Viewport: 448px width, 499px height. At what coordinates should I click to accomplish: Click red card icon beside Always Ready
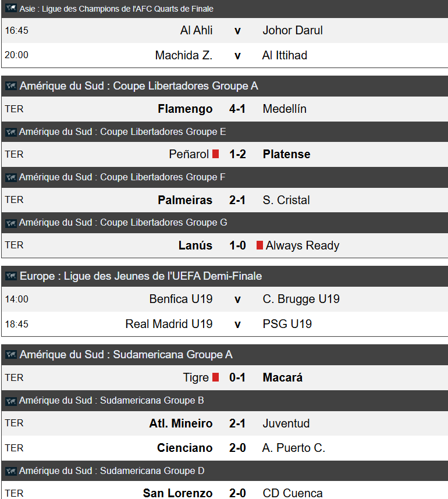259,245
